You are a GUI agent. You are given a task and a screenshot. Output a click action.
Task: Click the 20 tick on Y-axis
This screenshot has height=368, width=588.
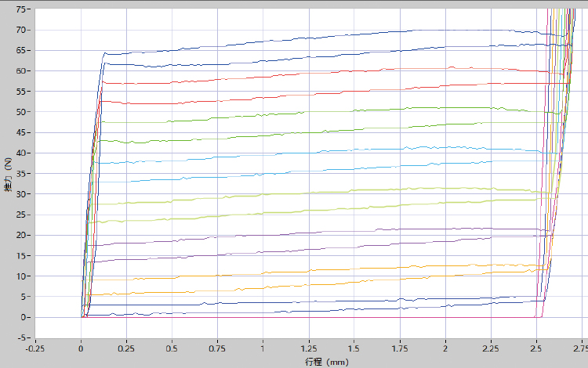20,235
